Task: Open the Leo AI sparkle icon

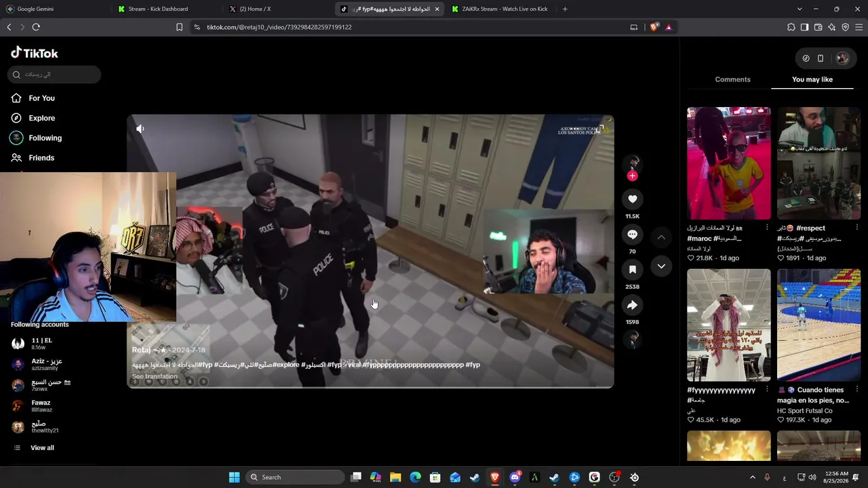Action: [832, 27]
